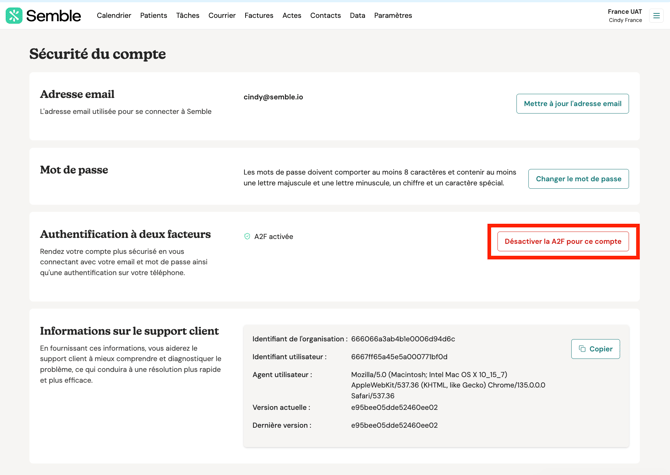Select Courrier in the navigation bar
Viewport: 670px width, 475px height.
[x=222, y=15]
